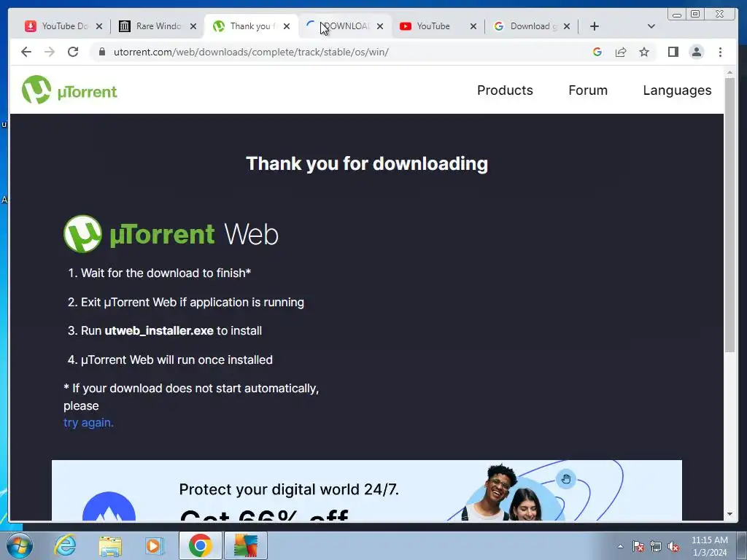Launch Internet Explorer from the taskbar
Viewport: 747px width, 560px height.
[x=65, y=545]
